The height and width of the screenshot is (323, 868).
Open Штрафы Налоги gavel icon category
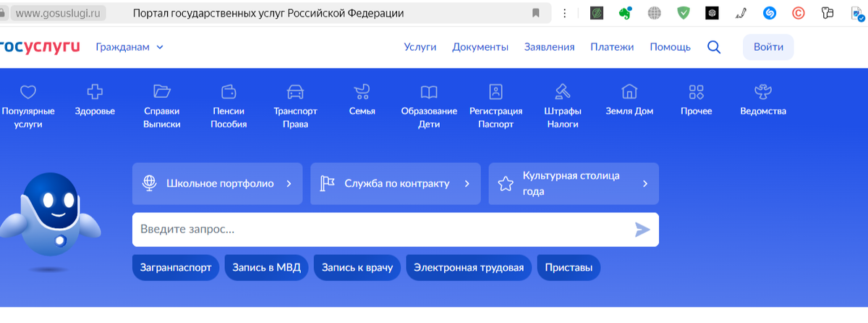tap(562, 106)
